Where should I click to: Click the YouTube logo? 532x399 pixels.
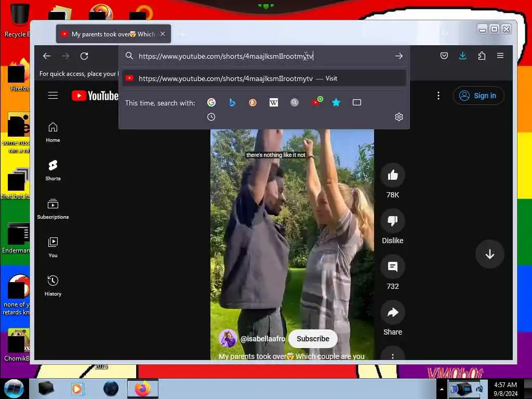(95, 96)
